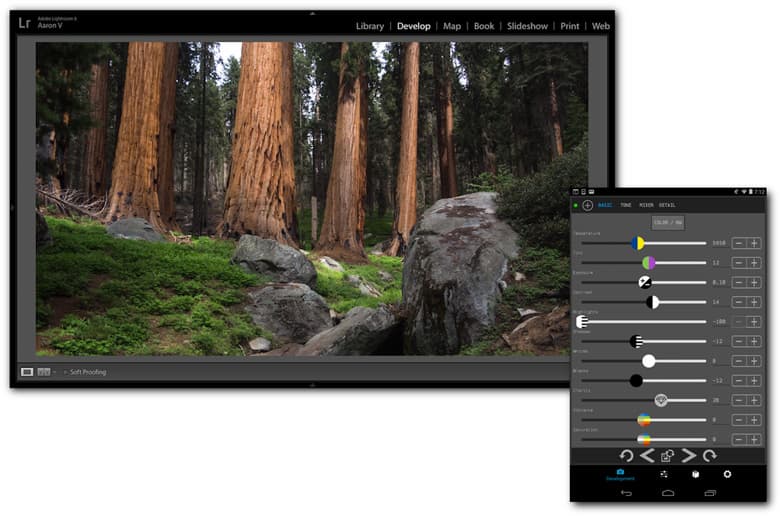
Task: Click the Vibrance slider's rainbow handle
Action: tap(644, 419)
